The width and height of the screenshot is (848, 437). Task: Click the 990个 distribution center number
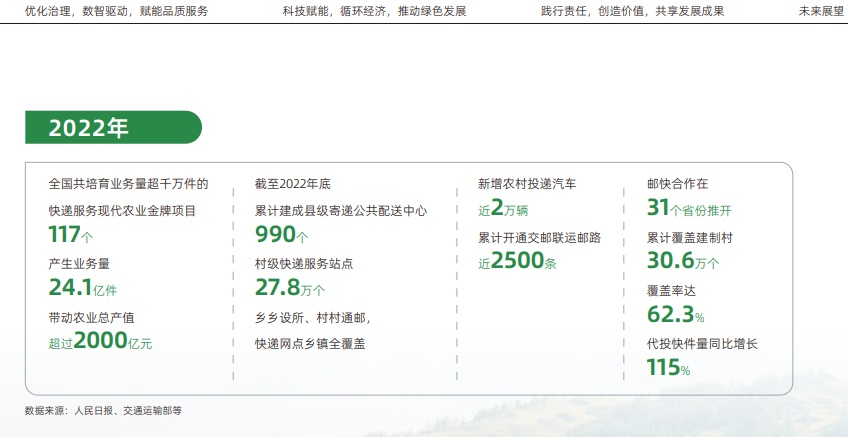[282, 236]
